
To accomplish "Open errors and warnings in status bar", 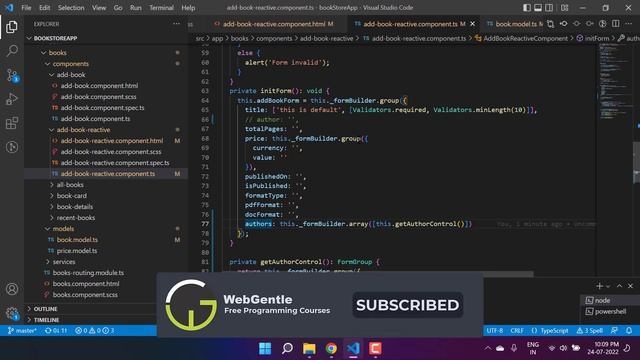I will tap(94, 331).
